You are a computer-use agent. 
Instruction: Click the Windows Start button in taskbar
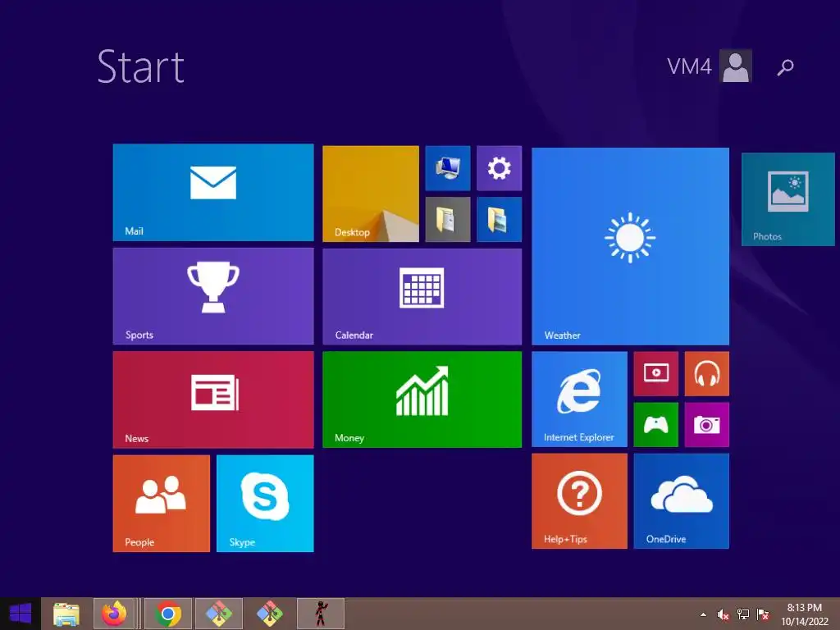(21, 614)
